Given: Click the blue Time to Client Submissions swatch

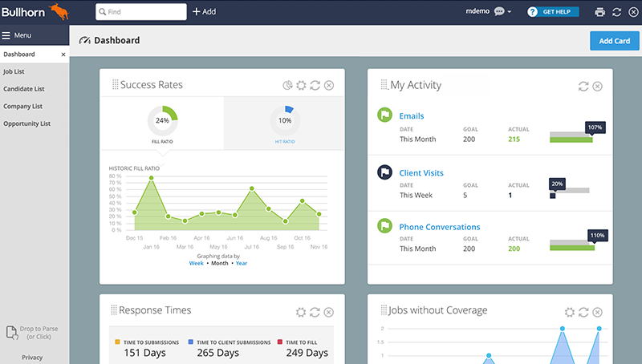Looking at the screenshot, I should [x=191, y=342].
